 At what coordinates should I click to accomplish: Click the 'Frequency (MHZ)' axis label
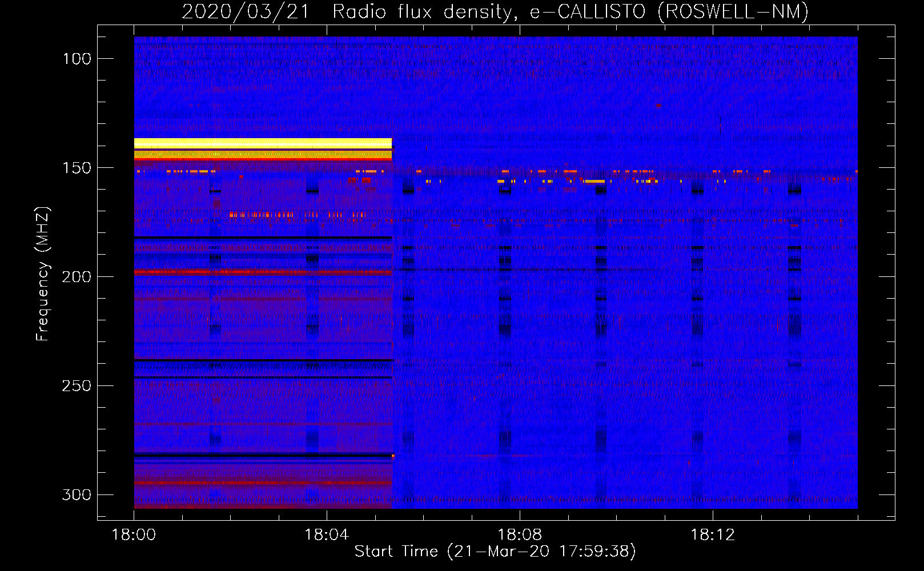click(x=43, y=274)
